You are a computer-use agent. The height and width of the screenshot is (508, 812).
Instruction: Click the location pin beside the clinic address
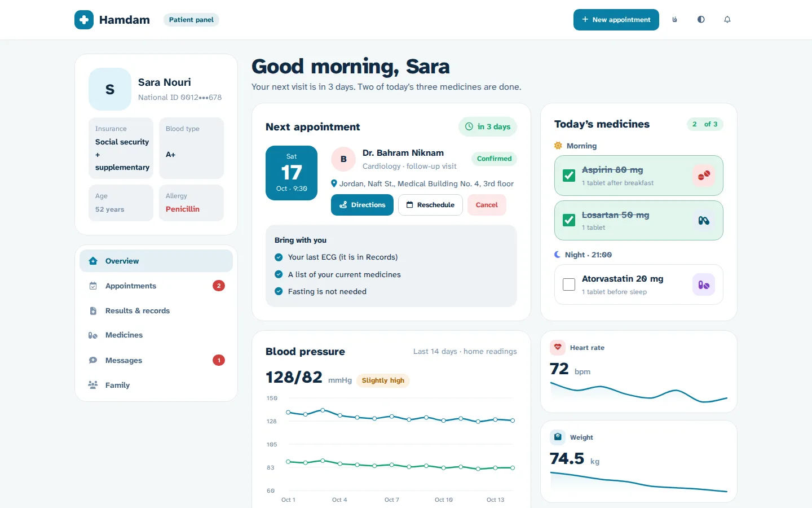pyautogui.click(x=334, y=183)
